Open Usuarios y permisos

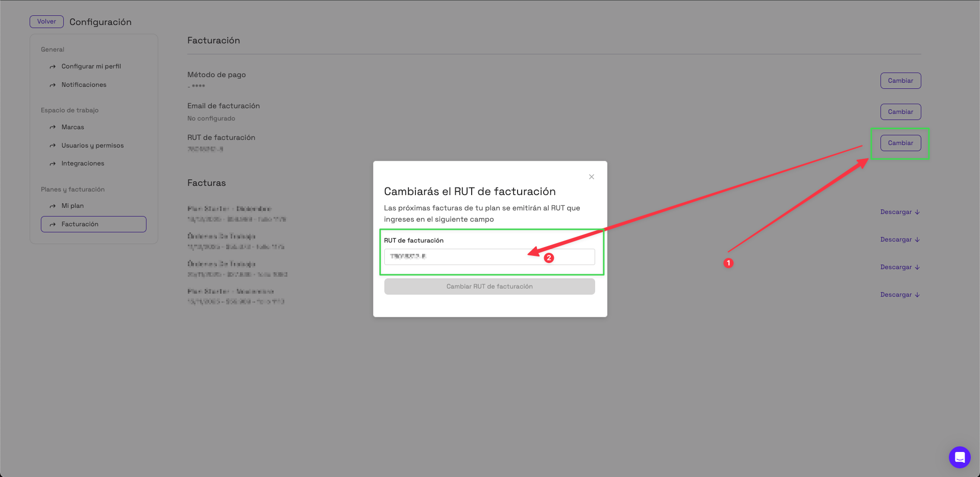click(93, 146)
